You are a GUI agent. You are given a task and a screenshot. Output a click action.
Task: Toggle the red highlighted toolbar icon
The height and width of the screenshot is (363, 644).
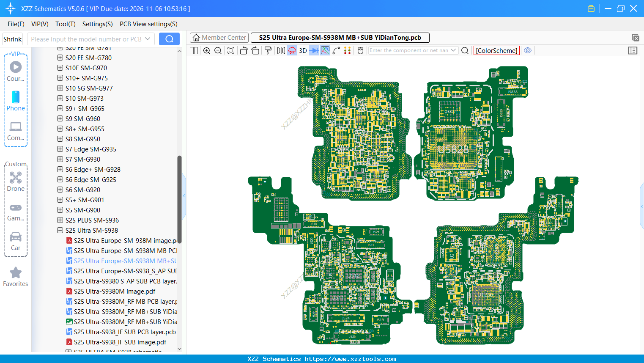coord(292,50)
